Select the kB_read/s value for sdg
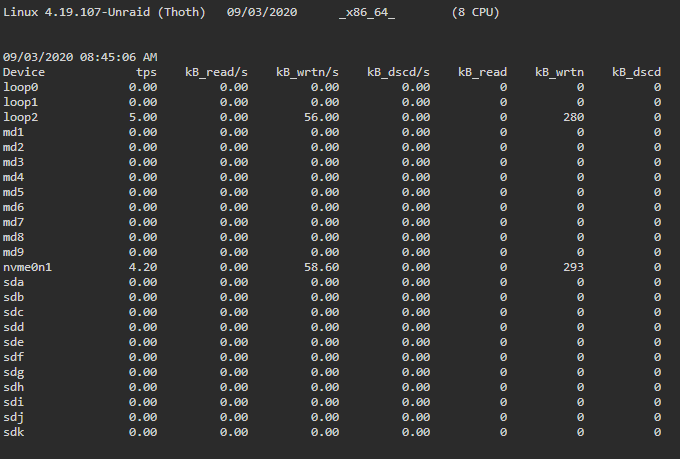The height and width of the screenshot is (459, 680). pos(234,372)
